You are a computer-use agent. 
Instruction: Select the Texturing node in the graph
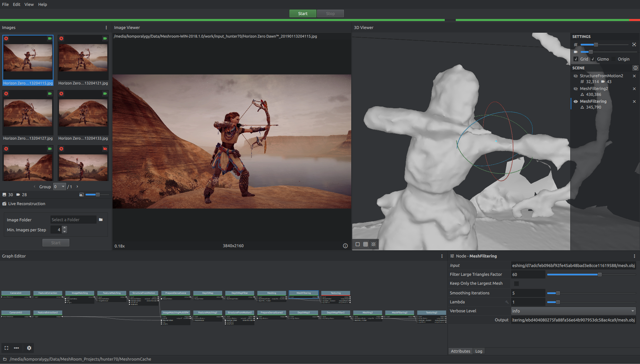(x=335, y=293)
